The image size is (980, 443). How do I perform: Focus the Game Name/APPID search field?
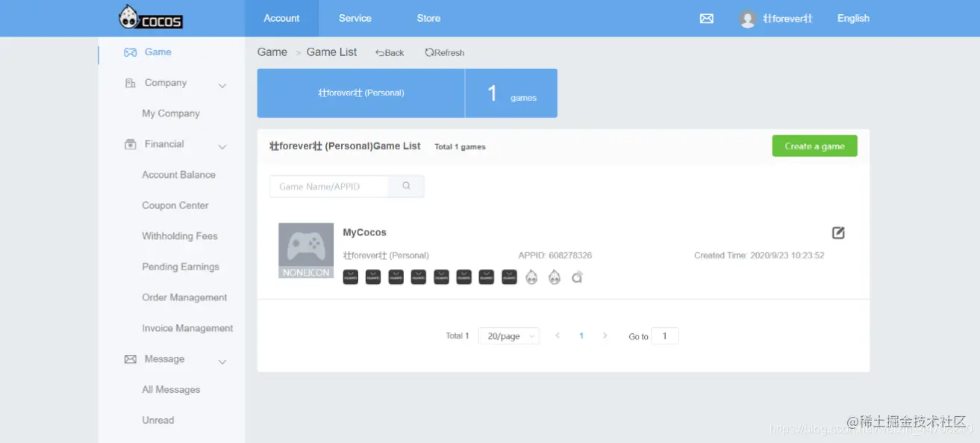[329, 186]
